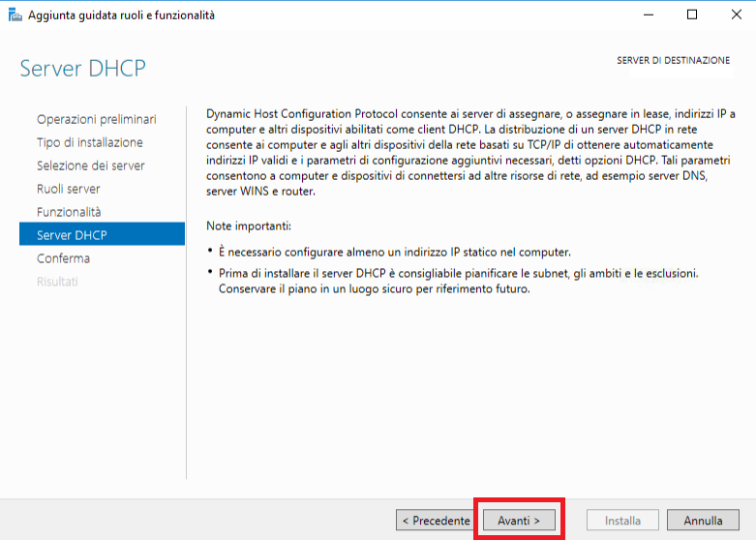Click the greyed-out Risultati step
Viewport: 756px width, 540px height.
(x=57, y=281)
